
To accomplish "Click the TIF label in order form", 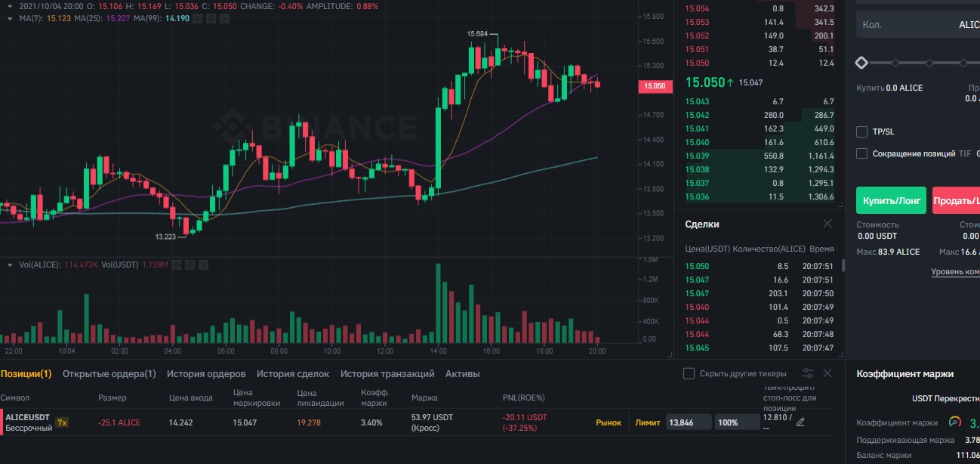I will pyautogui.click(x=965, y=153).
